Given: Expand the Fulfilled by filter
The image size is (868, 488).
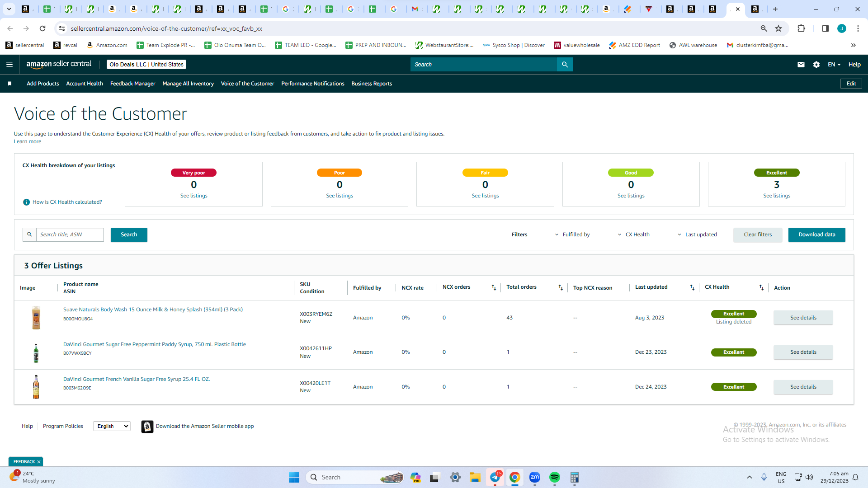Looking at the screenshot, I should coord(572,235).
